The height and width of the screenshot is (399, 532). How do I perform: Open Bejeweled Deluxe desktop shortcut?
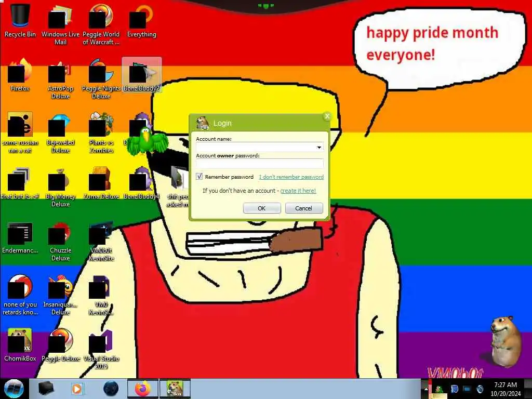pos(60,133)
